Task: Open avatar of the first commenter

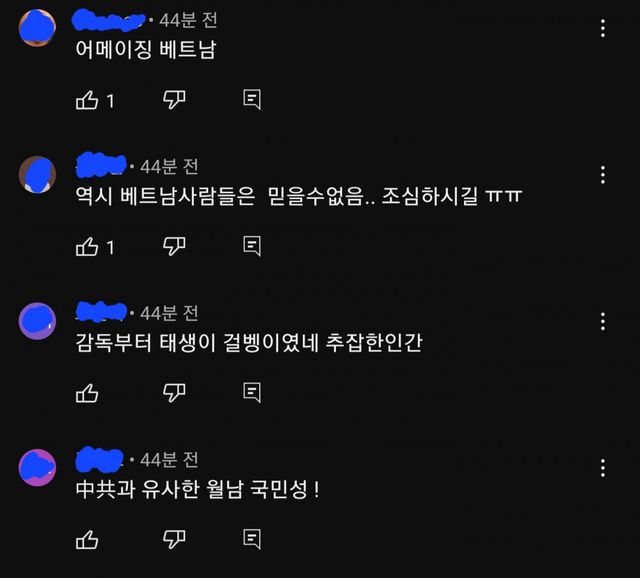Action: click(37, 28)
